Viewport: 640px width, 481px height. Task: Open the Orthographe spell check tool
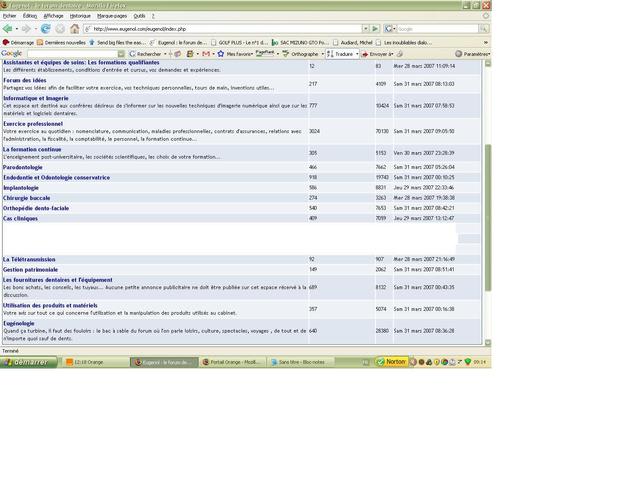pos(301,54)
